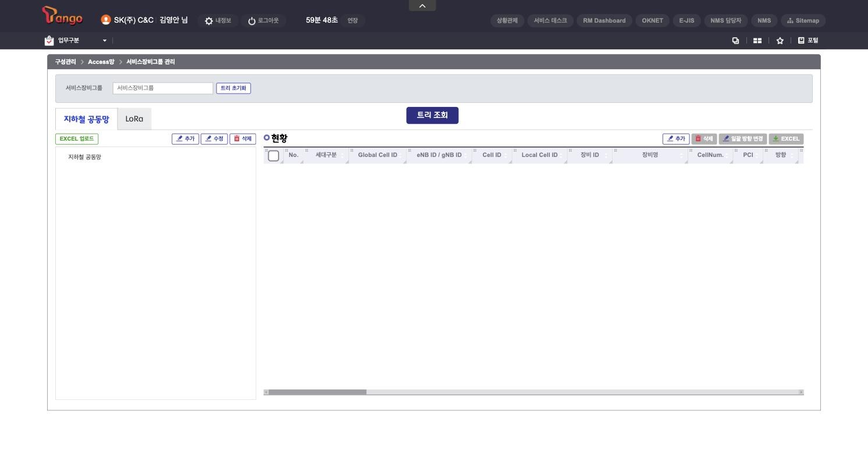Toggle the select-all checkbox in table header

(273, 156)
